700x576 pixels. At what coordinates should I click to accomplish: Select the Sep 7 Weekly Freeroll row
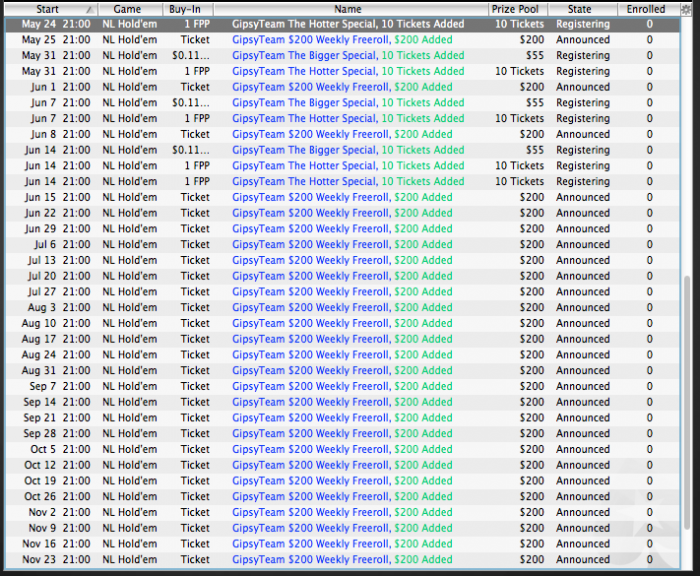tap(342, 386)
